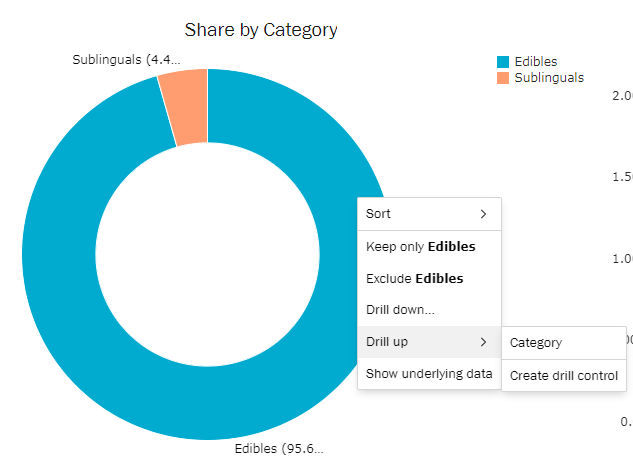The height and width of the screenshot is (465, 633).
Task: Select the Share by Category chart title
Action: tap(261, 30)
